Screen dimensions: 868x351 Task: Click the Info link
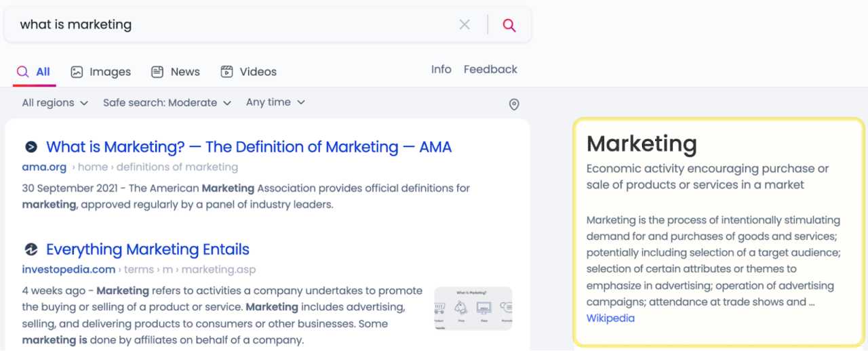441,69
